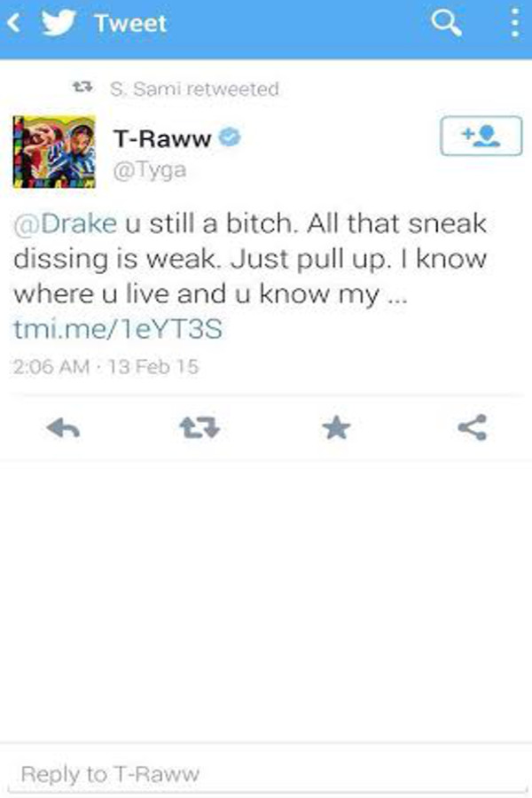The height and width of the screenshot is (798, 532).
Task: Open search with the magnifier icon
Action: click(446, 23)
